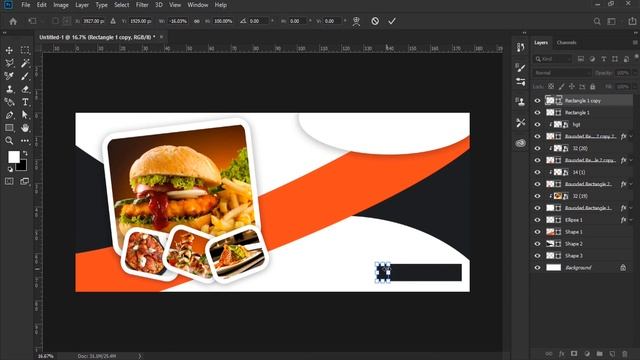Click the foreground white color swatch
Viewport: 640px width, 360px height.
[13, 156]
